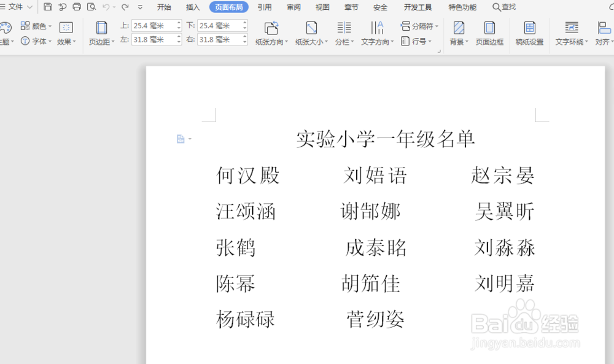Click the name 汪颂涵
Screen dimensions: 614x364
(x=246, y=211)
